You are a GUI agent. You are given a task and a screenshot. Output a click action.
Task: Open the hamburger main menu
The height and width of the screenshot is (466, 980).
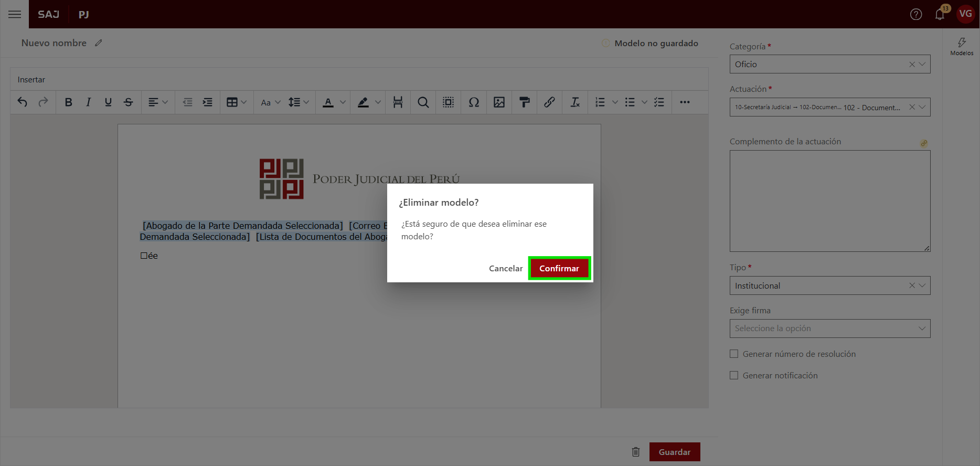(15, 14)
